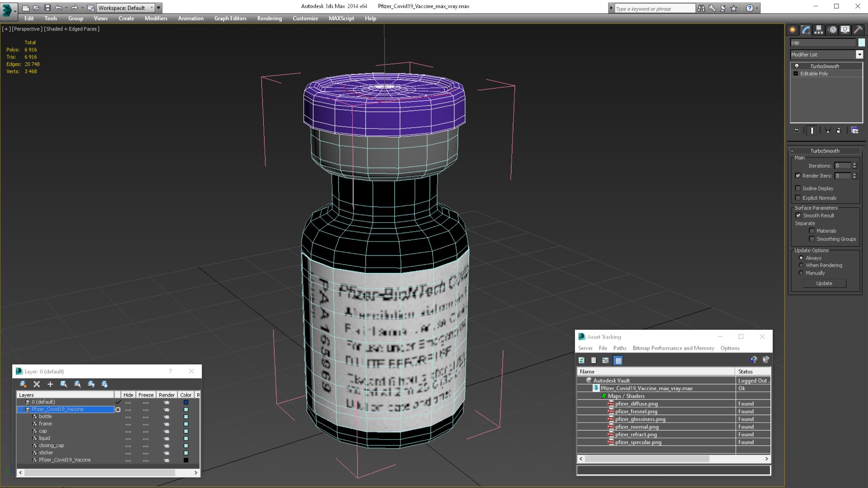Open the Create command panel tab
Image resolution: width=868 pixels, height=488 pixels.
(x=793, y=30)
